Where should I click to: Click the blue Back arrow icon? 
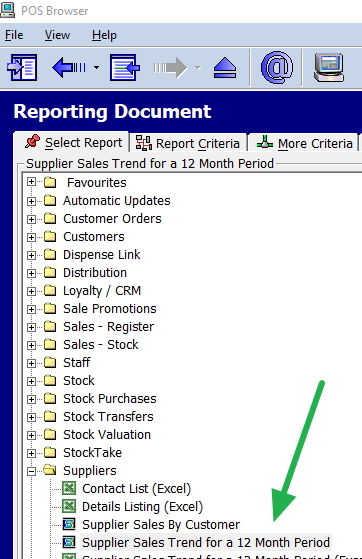click(x=69, y=67)
